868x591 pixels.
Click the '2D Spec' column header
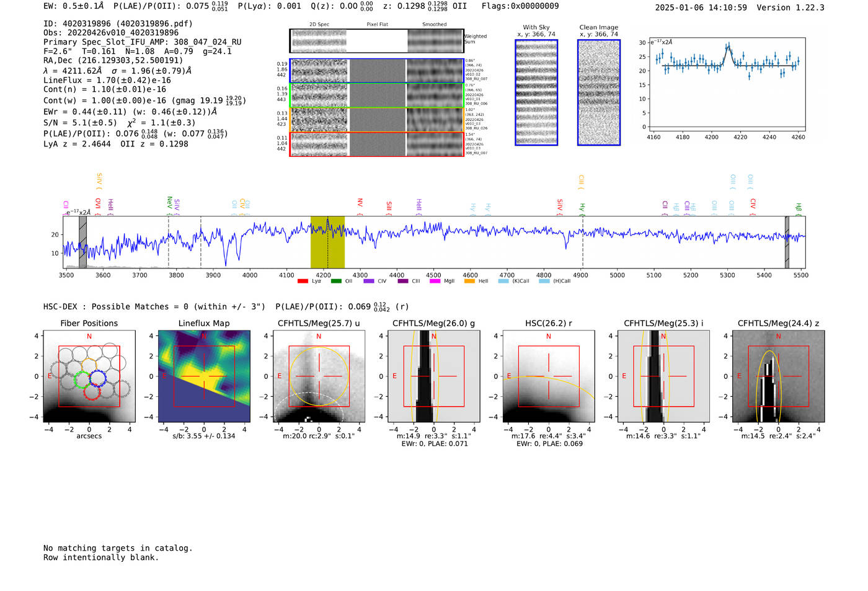tap(319, 25)
